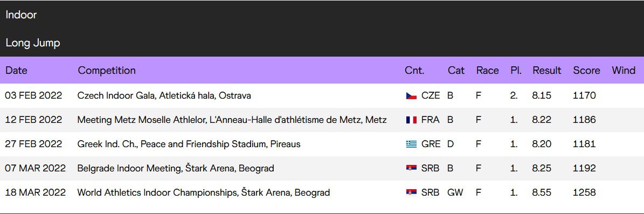
Task: Select the Long Jump event heading
Action: click(x=33, y=43)
